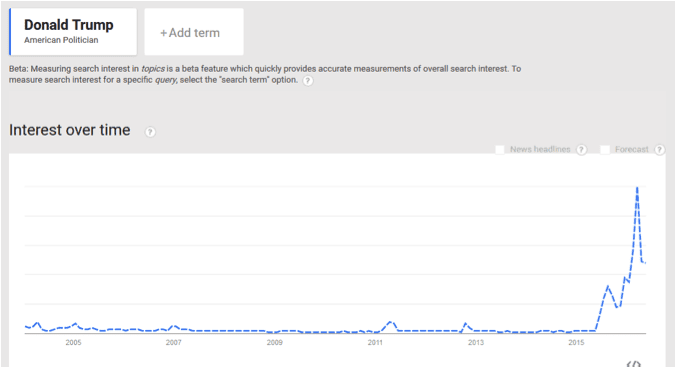Click the 2011 bump on trend line
The image size is (677, 368).
(391, 322)
